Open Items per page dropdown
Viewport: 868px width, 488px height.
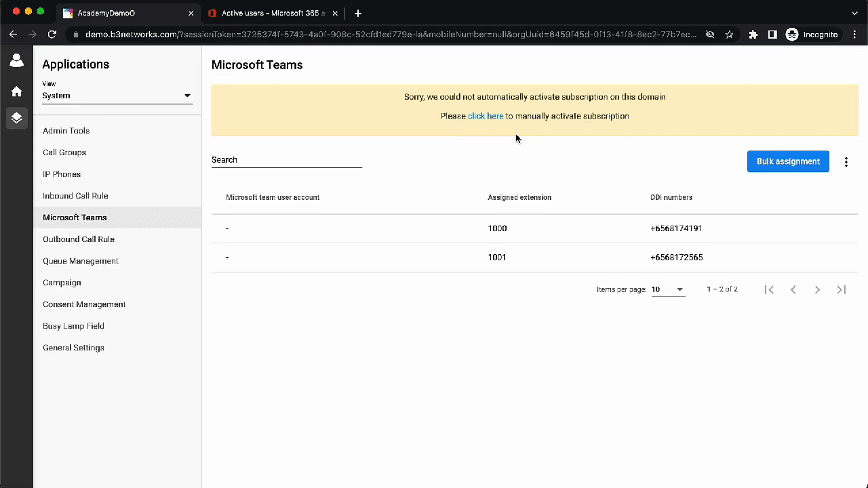click(668, 290)
